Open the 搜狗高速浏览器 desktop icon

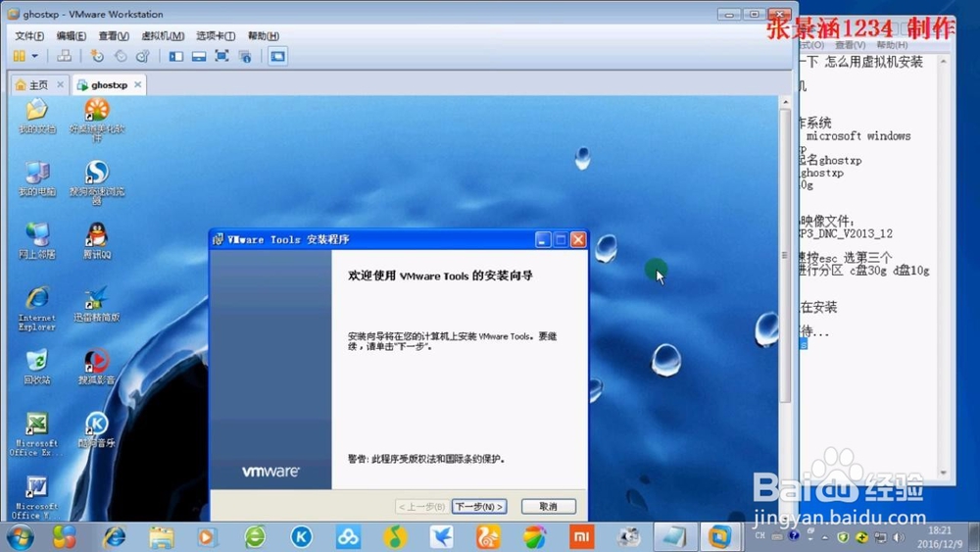(97, 182)
